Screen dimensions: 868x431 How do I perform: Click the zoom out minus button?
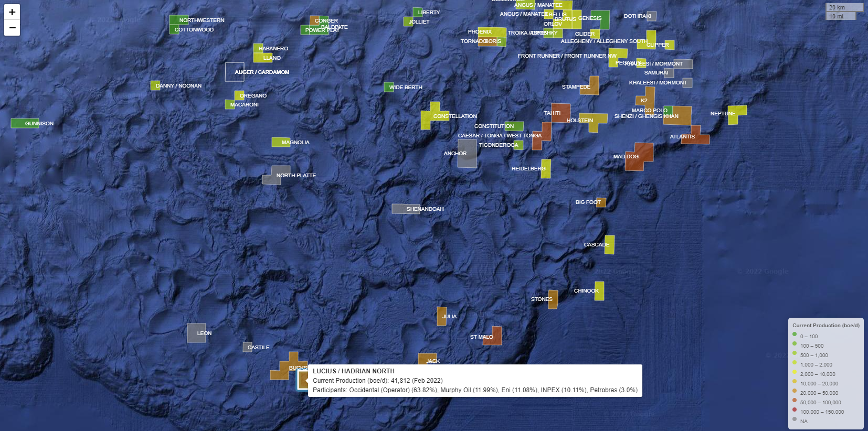coord(12,28)
